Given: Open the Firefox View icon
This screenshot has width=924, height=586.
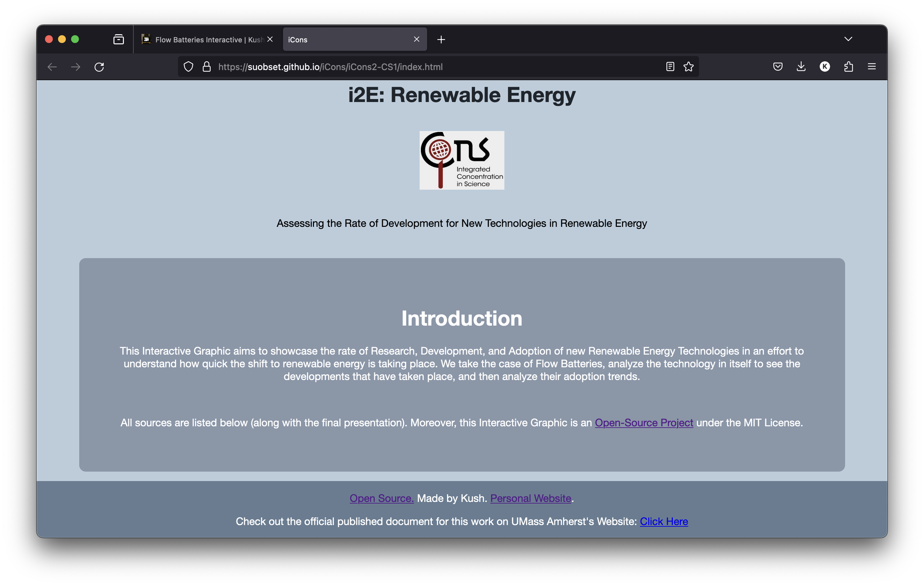Looking at the screenshot, I should (119, 39).
